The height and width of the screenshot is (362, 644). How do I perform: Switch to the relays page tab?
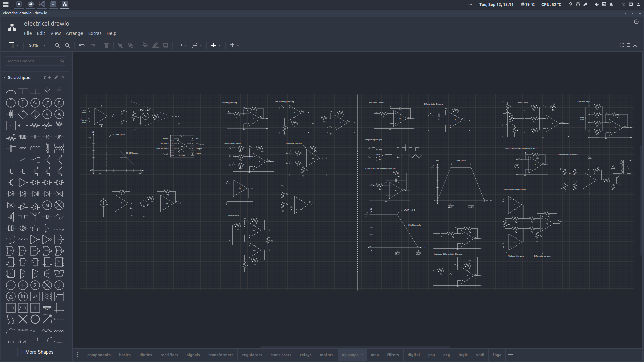[x=306, y=355]
